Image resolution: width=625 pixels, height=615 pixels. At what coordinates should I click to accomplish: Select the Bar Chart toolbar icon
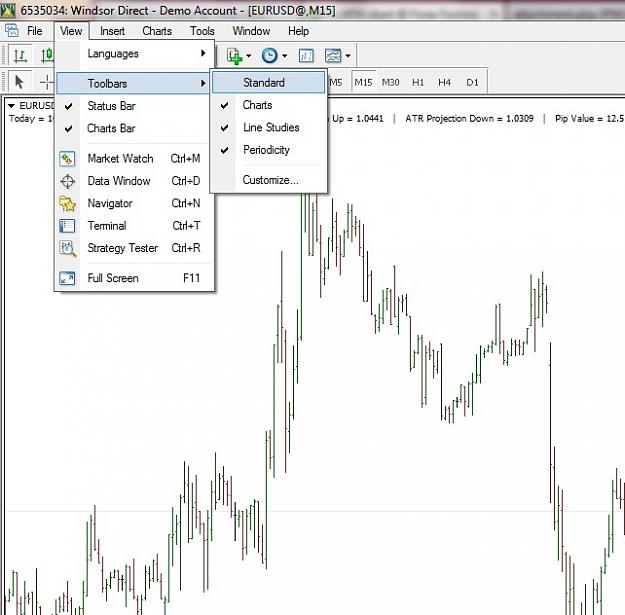coord(20,55)
